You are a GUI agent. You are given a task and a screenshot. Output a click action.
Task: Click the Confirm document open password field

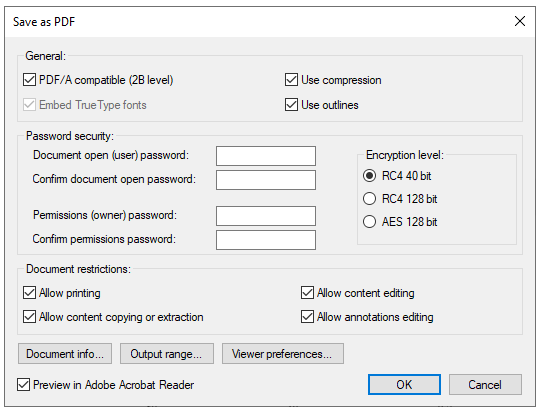coord(266,180)
